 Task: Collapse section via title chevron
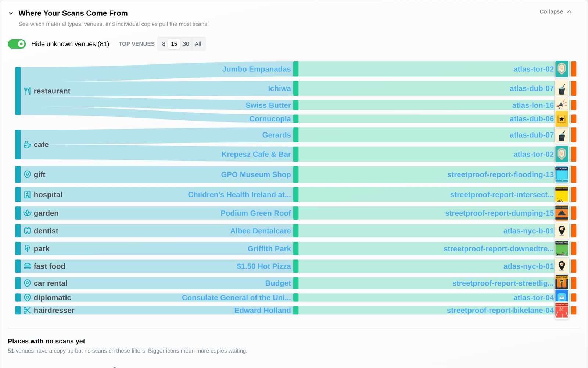(x=11, y=13)
